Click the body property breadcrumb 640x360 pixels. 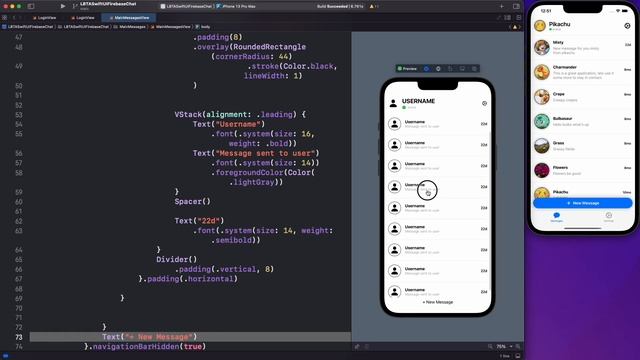click(203, 27)
